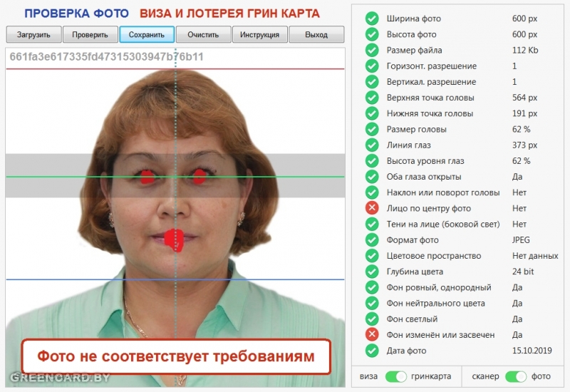Click the Проверить button

[90, 34]
